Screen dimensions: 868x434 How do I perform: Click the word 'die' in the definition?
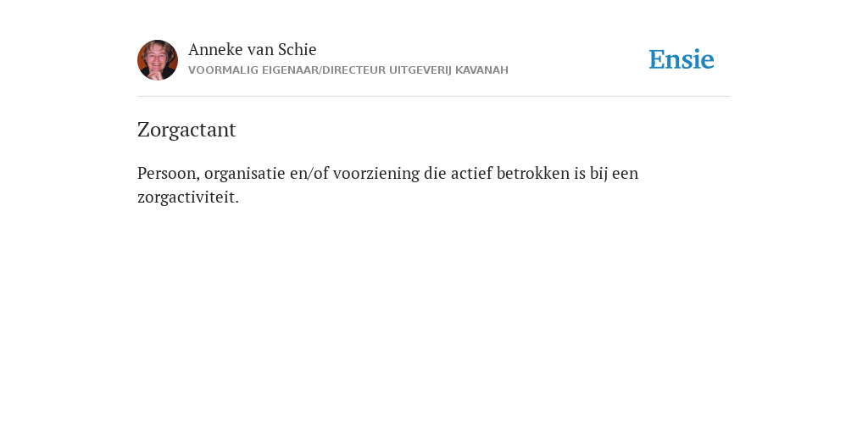click(x=435, y=173)
